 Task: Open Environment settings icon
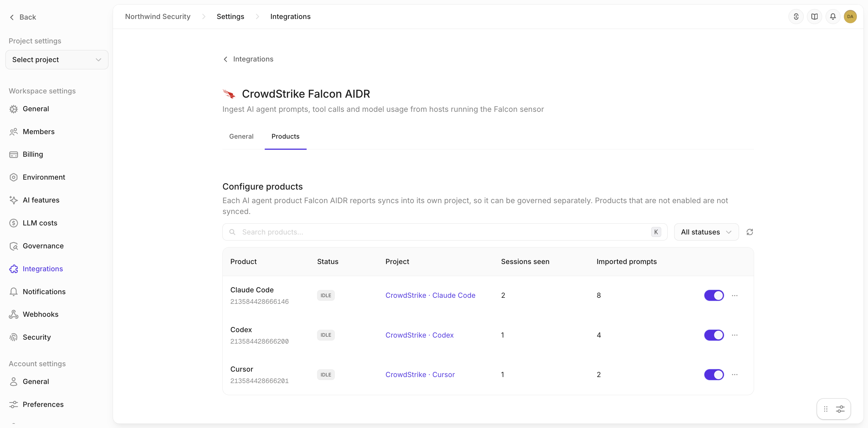point(14,177)
